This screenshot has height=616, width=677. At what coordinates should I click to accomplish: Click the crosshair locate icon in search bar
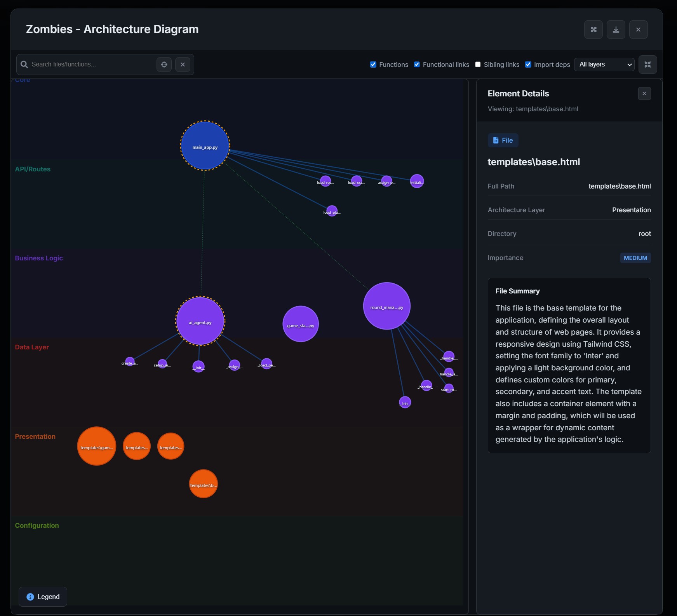[x=164, y=65]
